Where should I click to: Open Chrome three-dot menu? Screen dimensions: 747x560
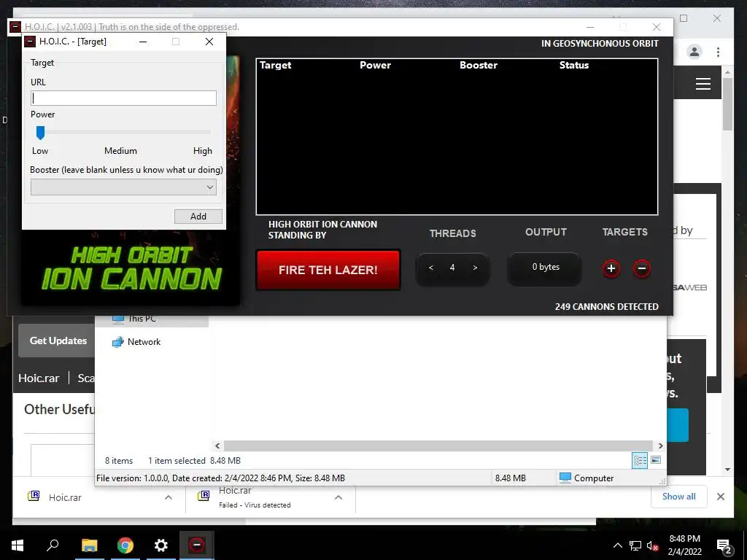click(718, 52)
